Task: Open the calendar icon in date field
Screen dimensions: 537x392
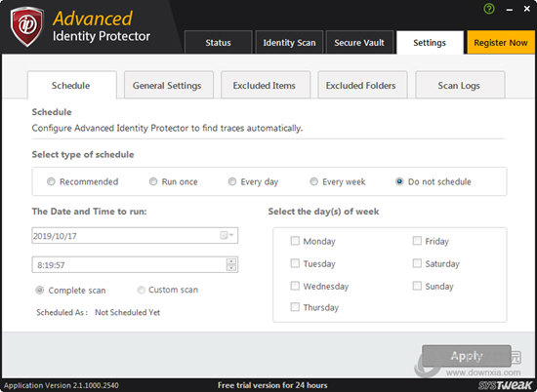Action: (x=224, y=235)
